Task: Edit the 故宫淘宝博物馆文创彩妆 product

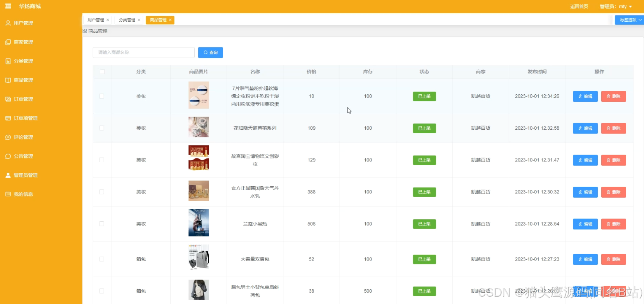Action: pyautogui.click(x=585, y=160)
